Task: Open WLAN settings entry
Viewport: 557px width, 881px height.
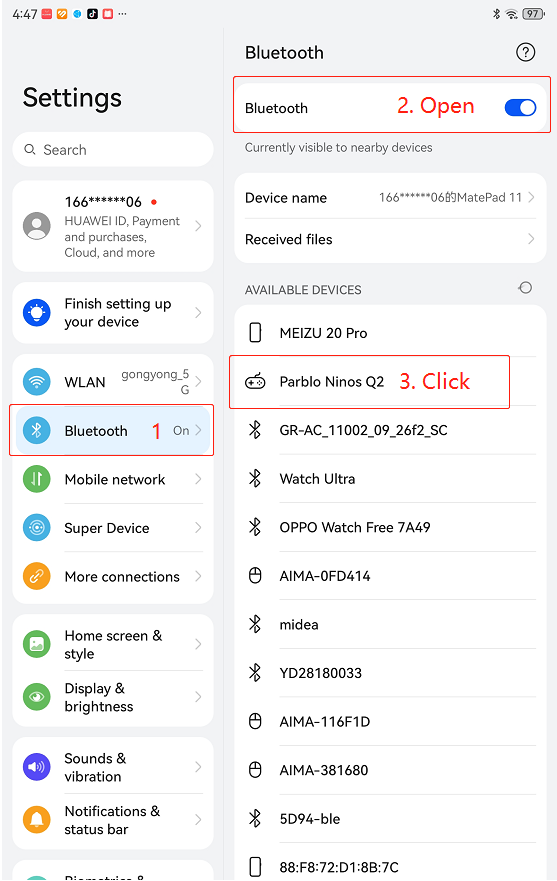Action: pos(113,382)
